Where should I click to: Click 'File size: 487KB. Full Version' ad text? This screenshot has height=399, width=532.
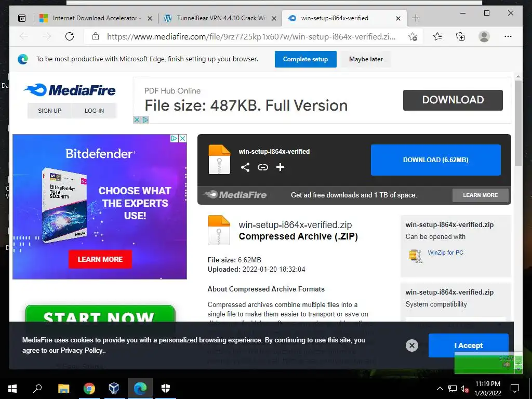[x=246, y=105]
